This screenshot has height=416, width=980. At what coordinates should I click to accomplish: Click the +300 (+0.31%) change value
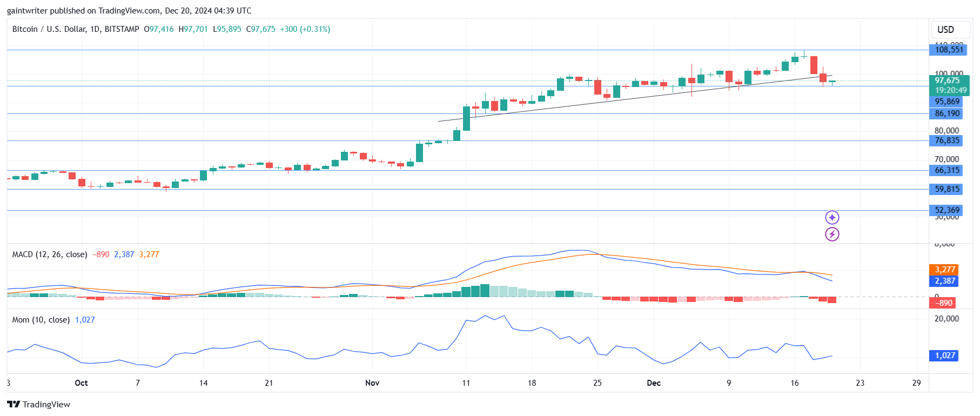click(305, 29)
